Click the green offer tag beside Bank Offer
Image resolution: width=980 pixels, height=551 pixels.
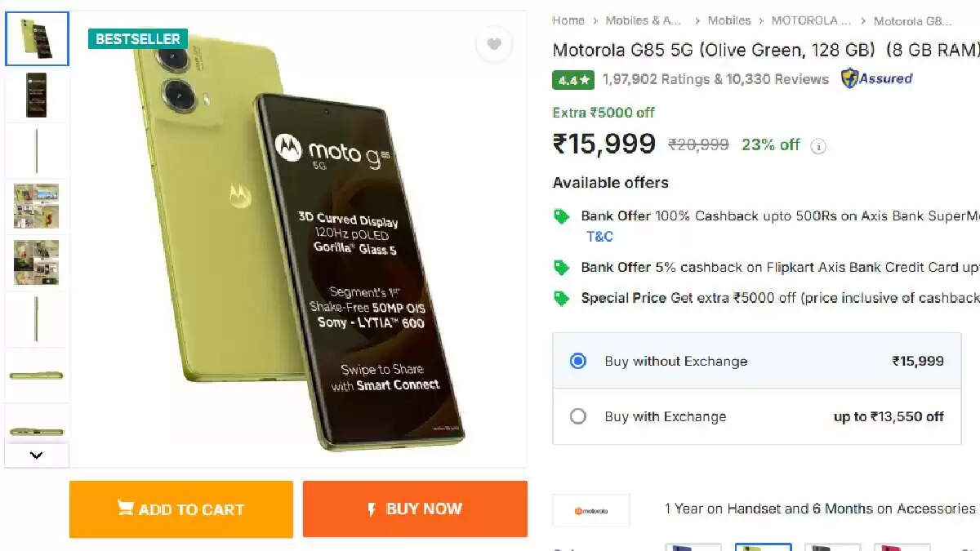click(x=561, y=216)
